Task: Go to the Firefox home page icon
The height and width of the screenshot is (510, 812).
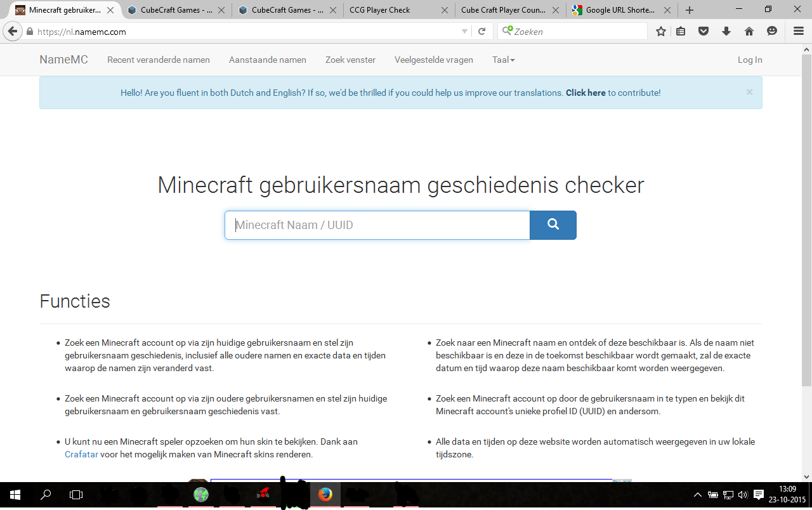Action: tap(749, 31)
